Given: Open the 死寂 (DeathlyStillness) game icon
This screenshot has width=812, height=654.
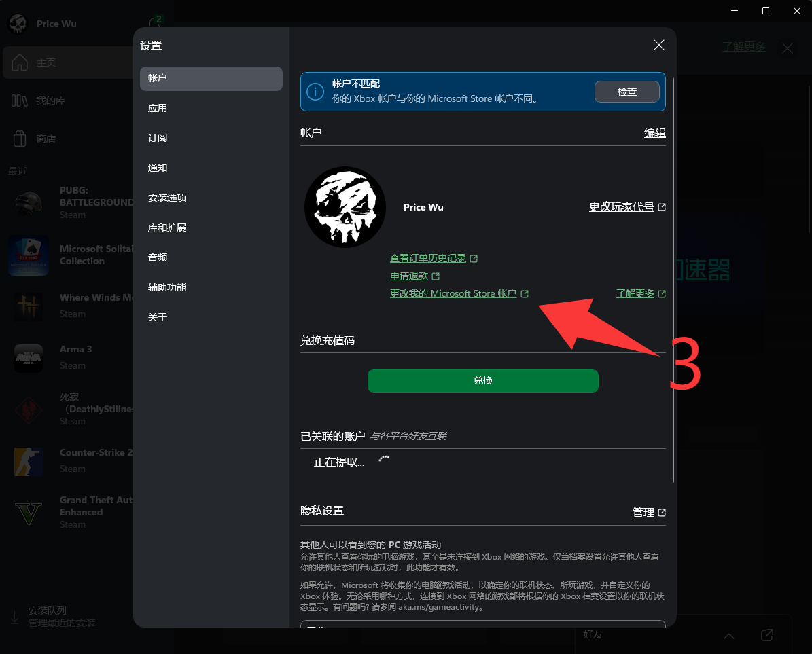Looking at the screenshot, I should 29,410.
